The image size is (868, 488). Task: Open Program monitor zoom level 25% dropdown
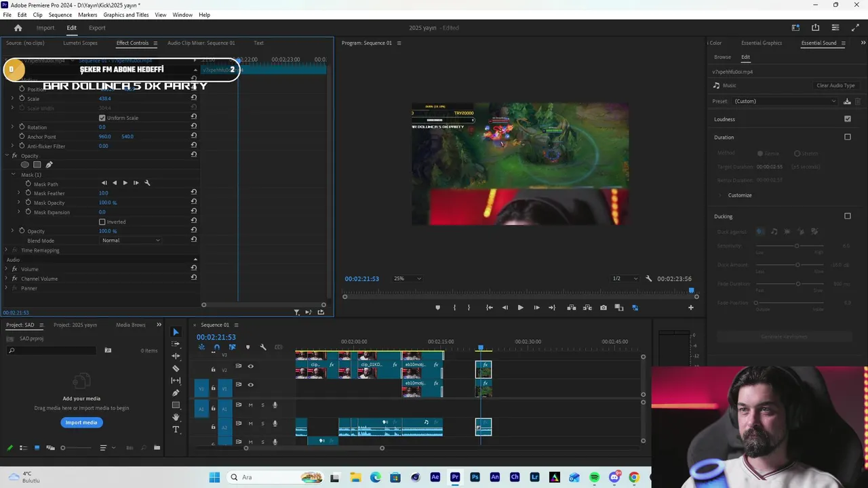tap(408, 279)
